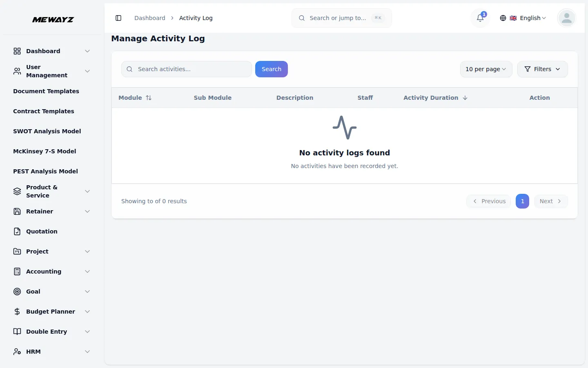
Task: Click the Goal target icon
Action: [17, 292]
